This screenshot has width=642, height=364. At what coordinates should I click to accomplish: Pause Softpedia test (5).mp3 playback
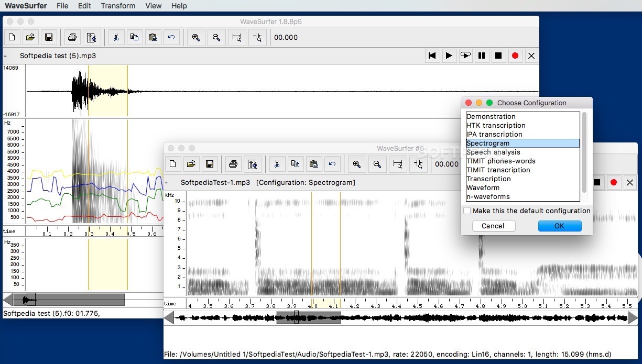point(482,56)
